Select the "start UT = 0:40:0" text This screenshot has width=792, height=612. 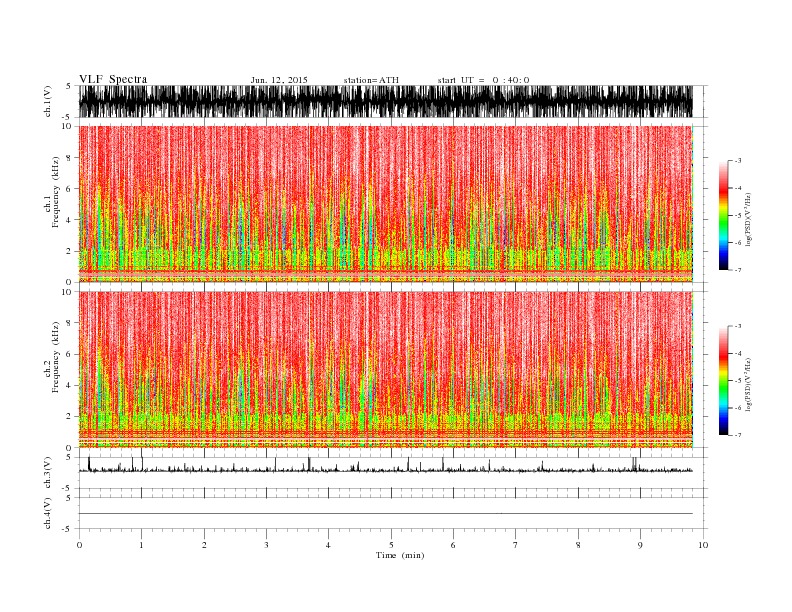[x=483, y=80]
